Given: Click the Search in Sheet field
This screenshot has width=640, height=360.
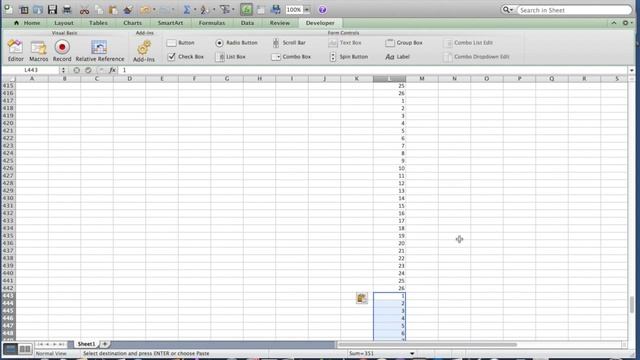Looking at the screenshot, I should (x=574, y=10).
